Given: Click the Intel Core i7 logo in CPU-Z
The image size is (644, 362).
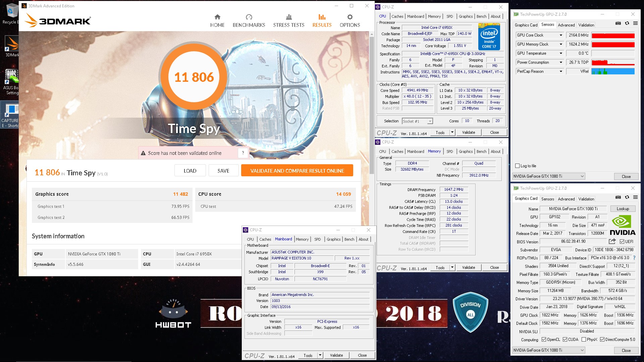Looking at the screenshot, I should click(x=489, y=37).
